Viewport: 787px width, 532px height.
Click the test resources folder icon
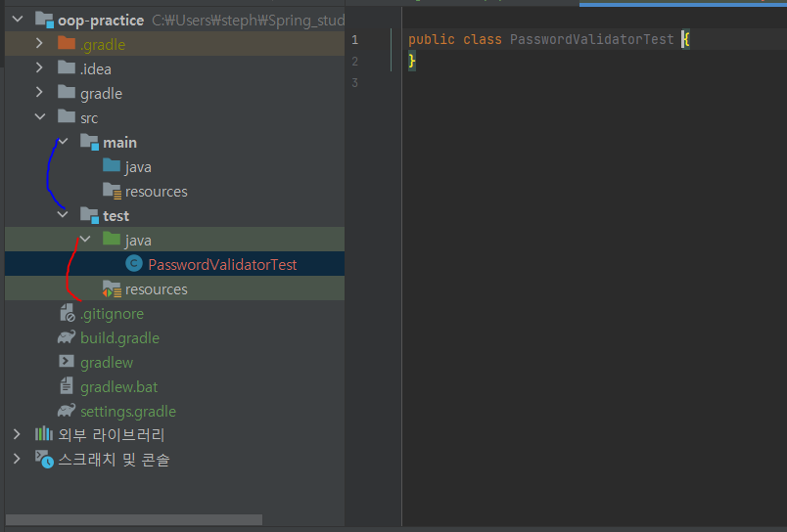tap(112, 288)
